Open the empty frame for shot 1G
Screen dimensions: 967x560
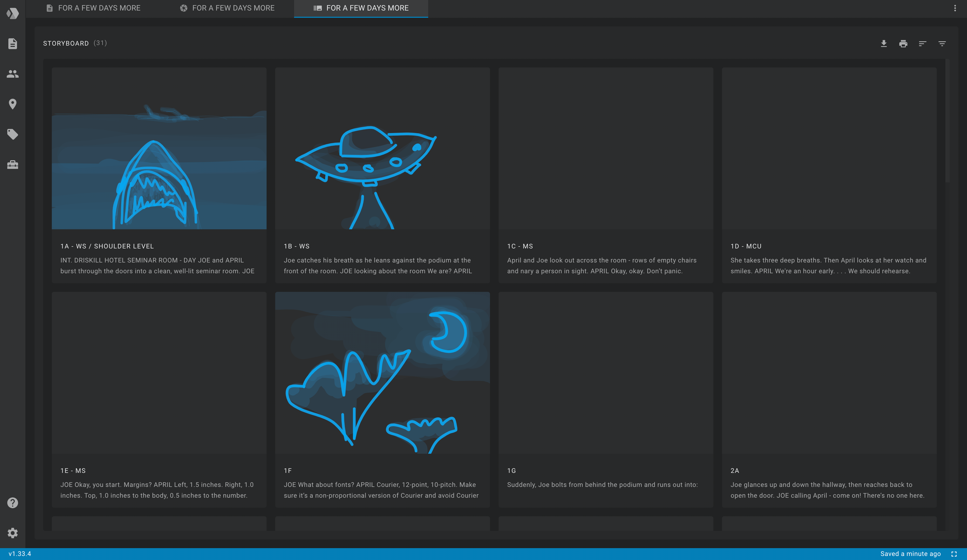tap(606, 373)
